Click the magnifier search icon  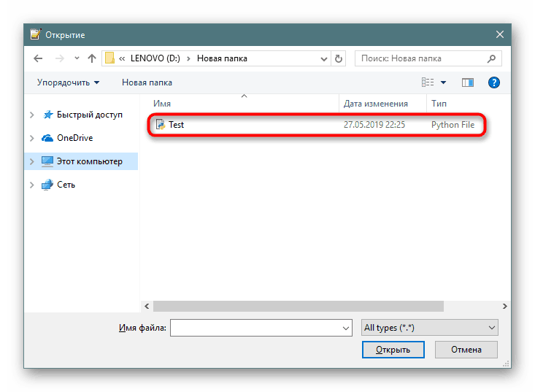(x=491, y=58)
